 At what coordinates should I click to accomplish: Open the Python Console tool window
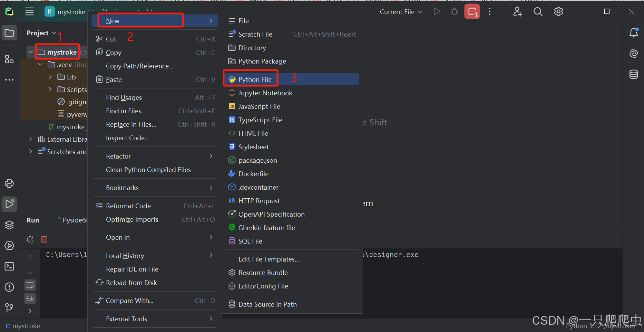[x=9, y=183]
